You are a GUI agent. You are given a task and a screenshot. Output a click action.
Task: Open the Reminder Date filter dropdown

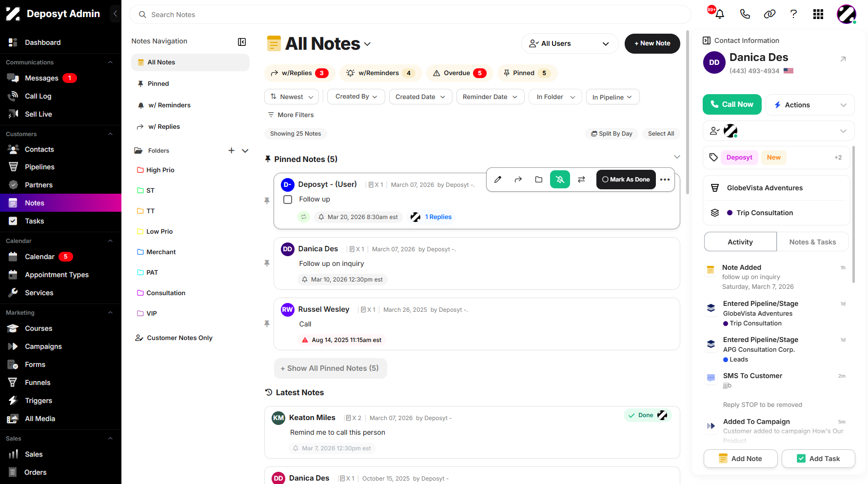tap(490, 97)
